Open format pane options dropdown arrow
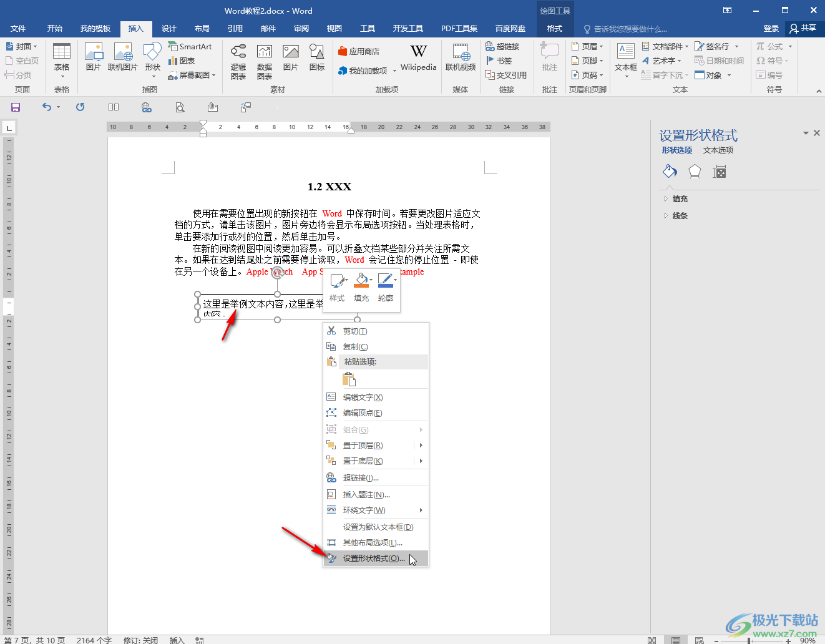Screen dimensions: 825x644 (806, 133)
